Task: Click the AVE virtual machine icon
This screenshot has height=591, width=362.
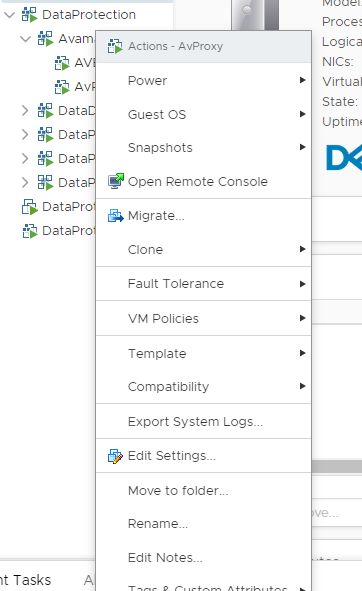Action: tap(62, 63)
